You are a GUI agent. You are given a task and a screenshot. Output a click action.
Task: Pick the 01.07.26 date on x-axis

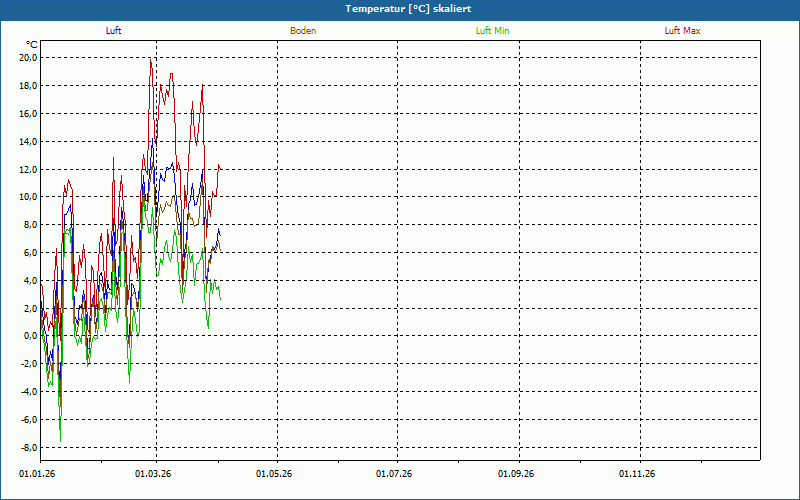tap(395, 473)
